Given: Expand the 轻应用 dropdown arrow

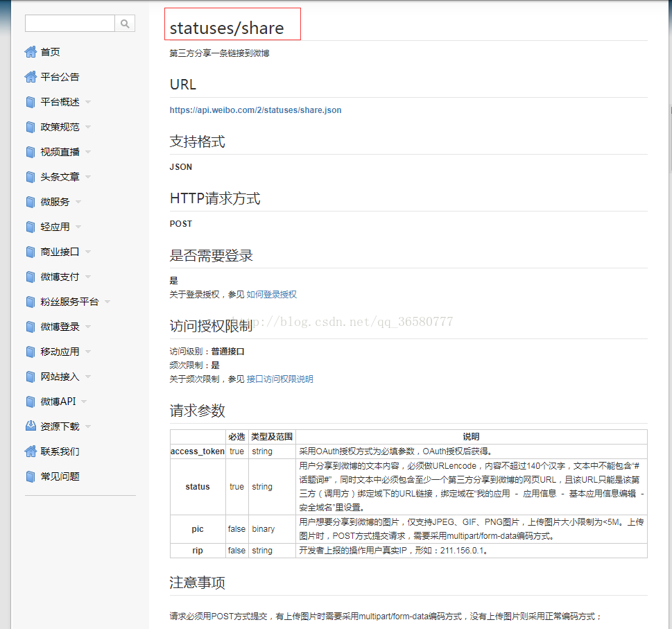Looking at the screenshot, I should pyautogui.click(x=78, y=227).
